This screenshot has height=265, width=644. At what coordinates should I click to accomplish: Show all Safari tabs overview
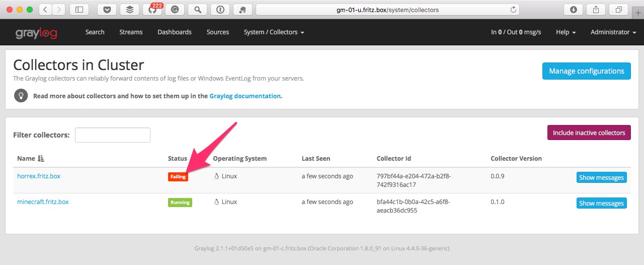click(618, 10)
